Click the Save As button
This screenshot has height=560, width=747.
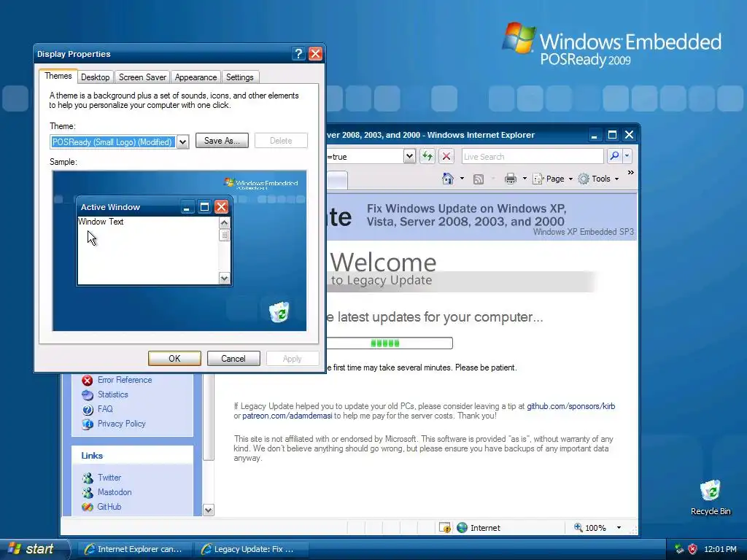click(x=222, y=141)
